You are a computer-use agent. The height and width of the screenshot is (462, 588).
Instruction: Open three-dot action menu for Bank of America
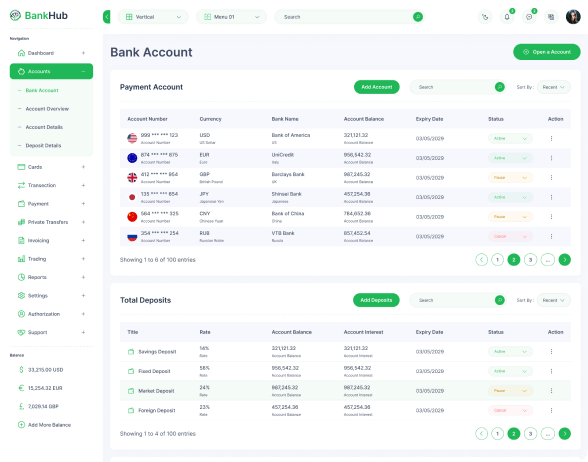point(551,138)
